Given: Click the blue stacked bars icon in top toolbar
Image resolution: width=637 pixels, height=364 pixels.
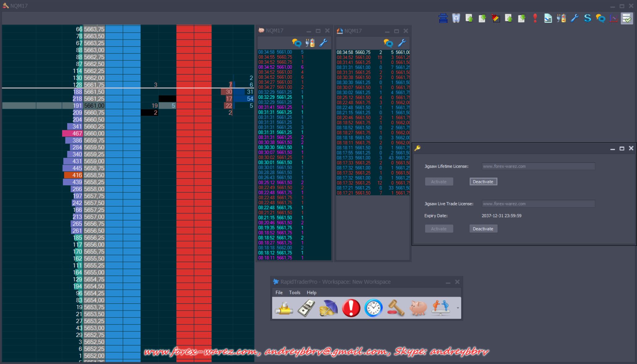Looking at the screenshot, I should [443, 18].
